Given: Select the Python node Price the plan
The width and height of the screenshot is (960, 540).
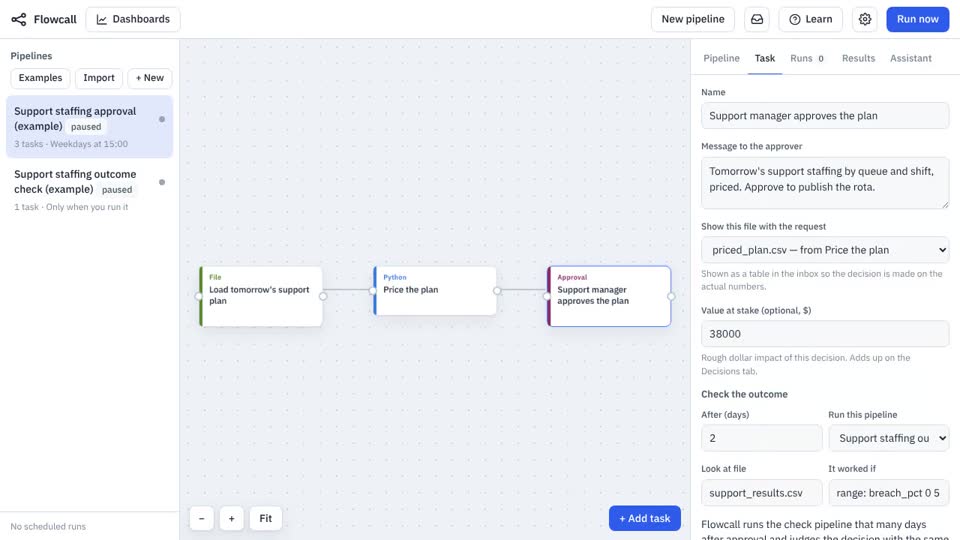Looking at the screenshot, I should coord(435,291).
